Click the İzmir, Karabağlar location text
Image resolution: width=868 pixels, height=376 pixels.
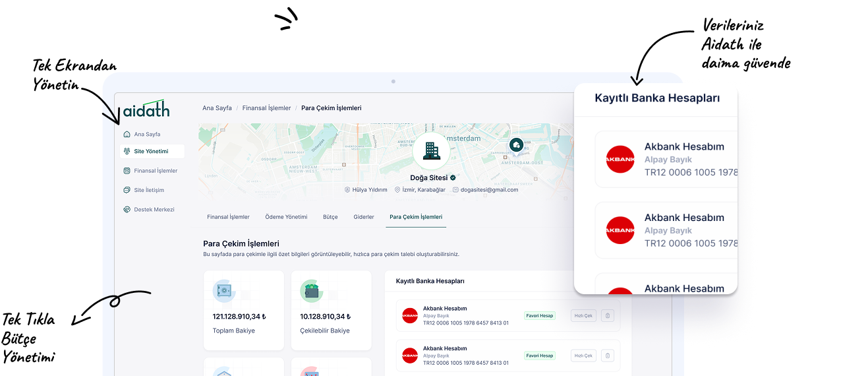pyautogui.click(x=424, y=190)
